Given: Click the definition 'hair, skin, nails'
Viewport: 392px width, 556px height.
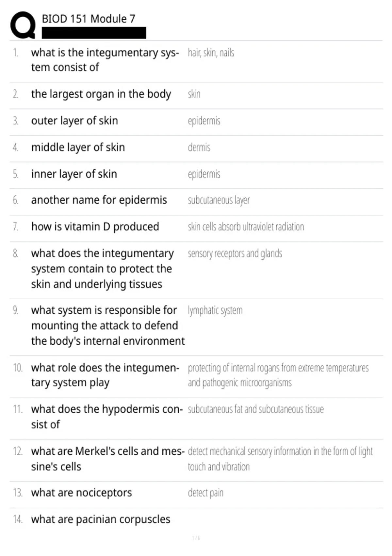Looking at the screenshot, I should pyautogui.click(x=211, y=53).
